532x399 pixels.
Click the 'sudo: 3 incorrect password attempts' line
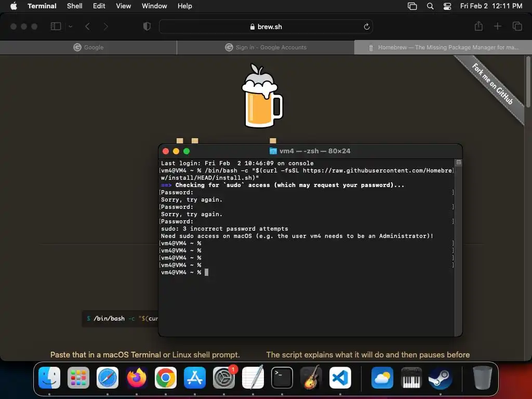pos(224,229)
